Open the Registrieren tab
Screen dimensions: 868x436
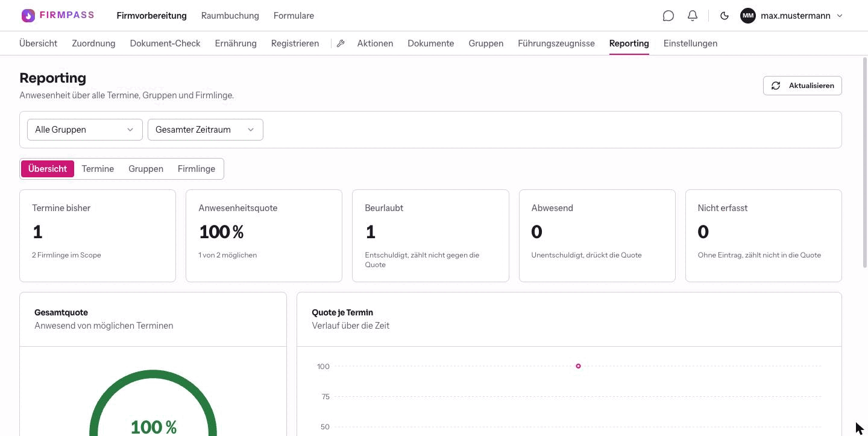295,43
